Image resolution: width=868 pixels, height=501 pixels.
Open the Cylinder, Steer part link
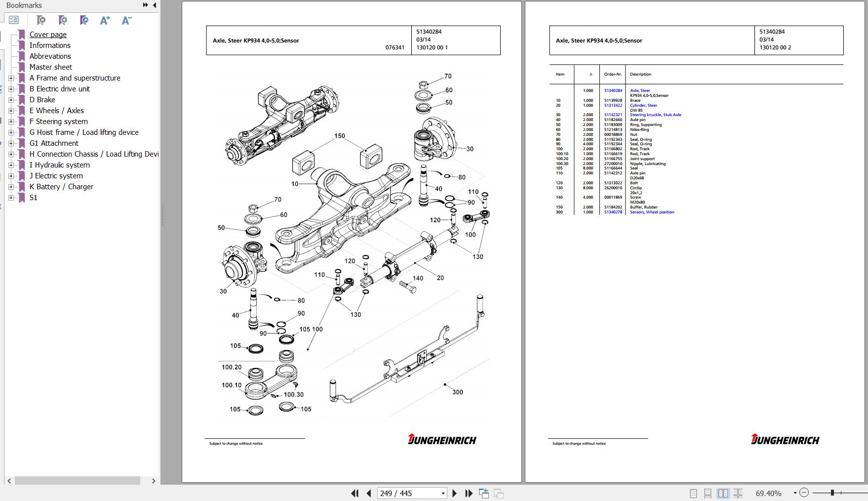(x=643, y=105)
